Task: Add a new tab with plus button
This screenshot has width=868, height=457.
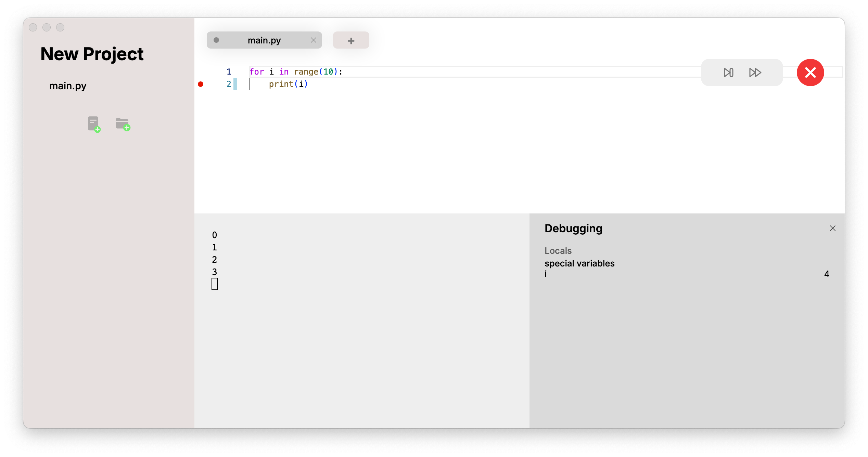Action: pos(351,40)
